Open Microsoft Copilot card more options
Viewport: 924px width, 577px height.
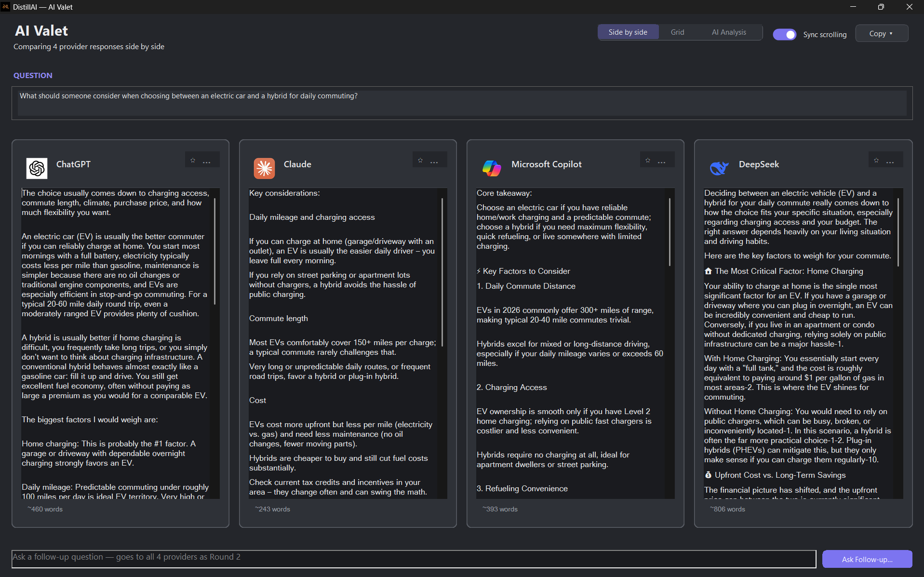(662, 162)
